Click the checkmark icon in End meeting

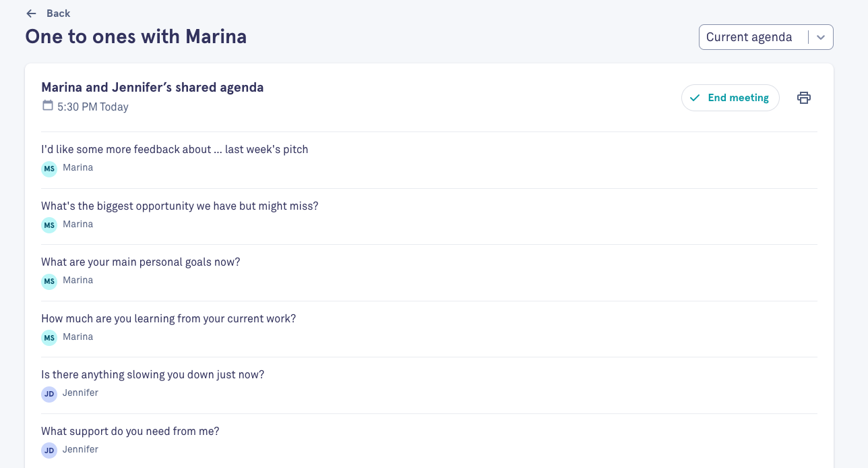pos(695,98)
